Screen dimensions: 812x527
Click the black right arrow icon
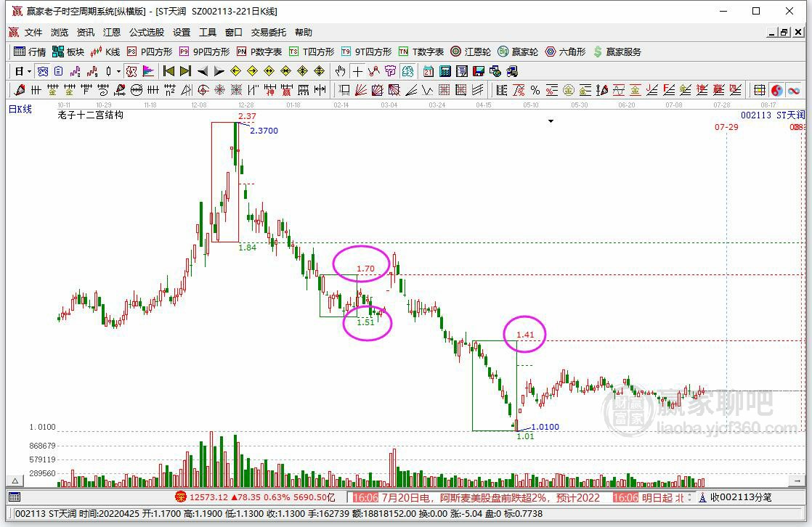[x=219, y=71]
